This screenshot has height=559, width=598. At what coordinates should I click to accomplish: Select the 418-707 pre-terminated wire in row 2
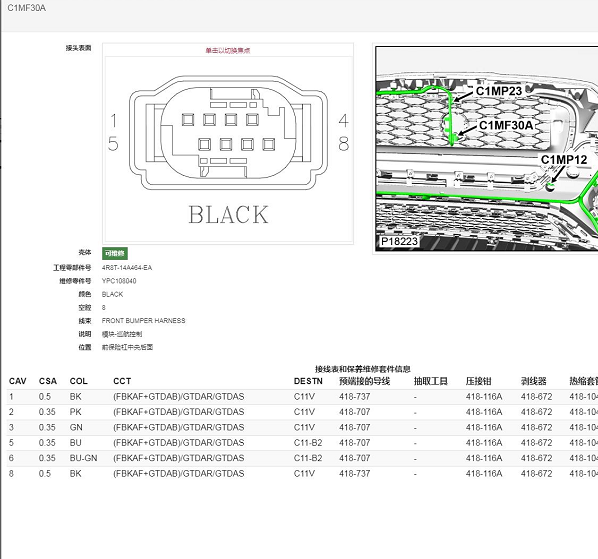point(355,412)
